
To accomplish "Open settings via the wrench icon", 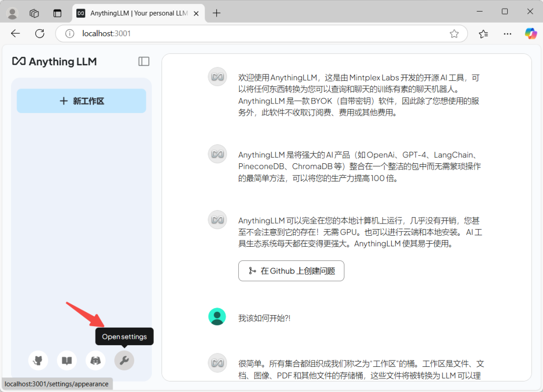I will [x=124, y=360].
